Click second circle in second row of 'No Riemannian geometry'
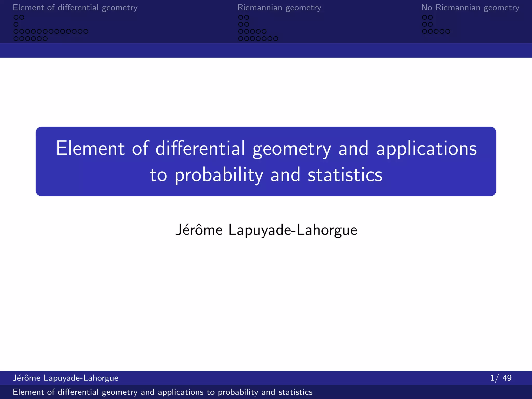 pyautogui.click(x=430, y=24)
